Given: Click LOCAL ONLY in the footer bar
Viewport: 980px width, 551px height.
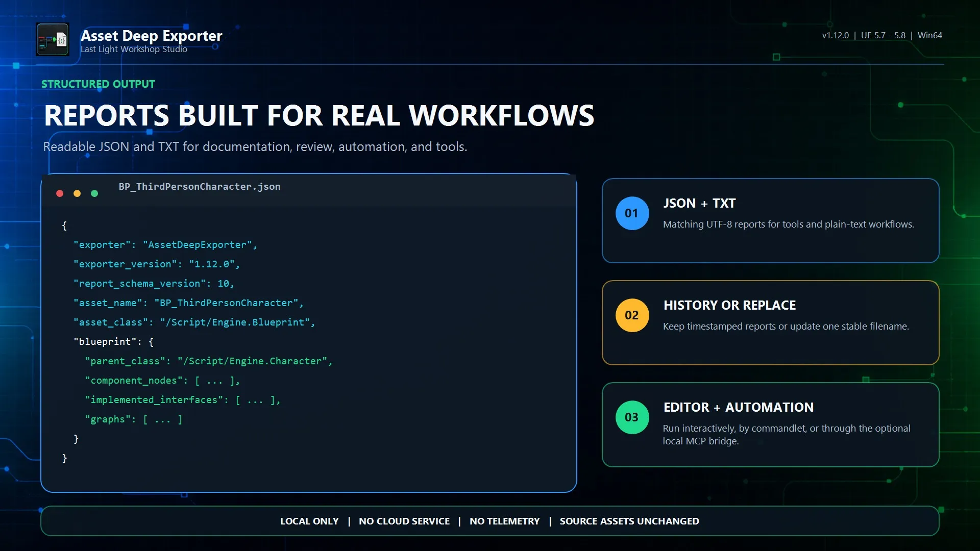Looking at the screenshot, I should [x=309, y=521].
